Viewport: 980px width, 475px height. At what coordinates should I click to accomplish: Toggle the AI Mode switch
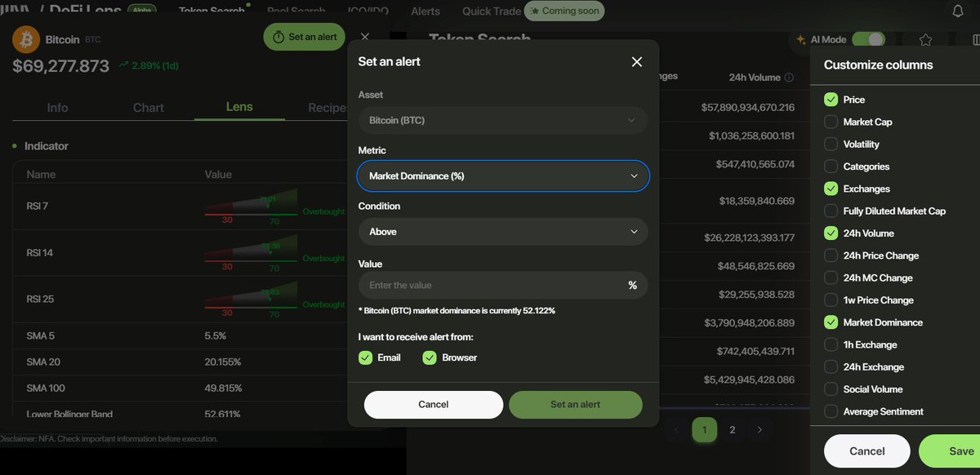point(868,39)
